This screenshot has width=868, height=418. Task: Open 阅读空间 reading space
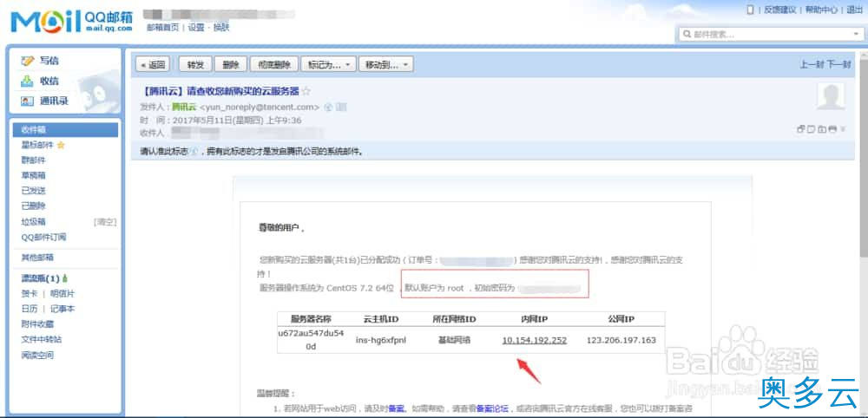37,355
